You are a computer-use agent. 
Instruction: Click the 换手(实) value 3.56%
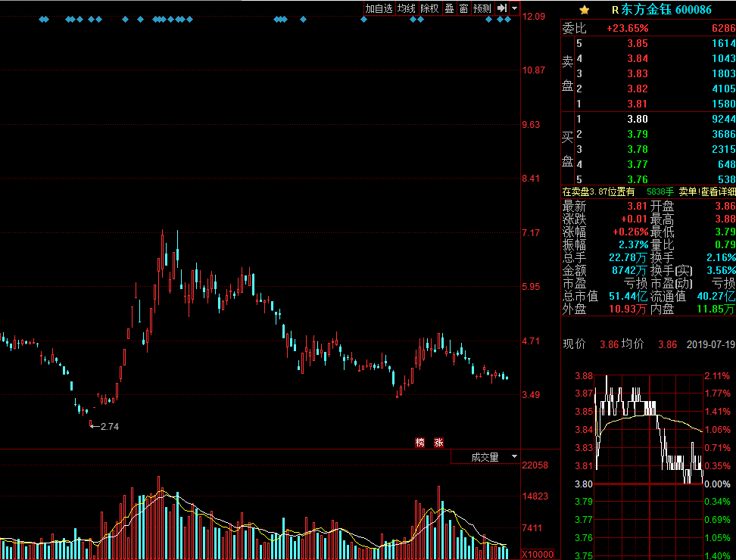721,270
